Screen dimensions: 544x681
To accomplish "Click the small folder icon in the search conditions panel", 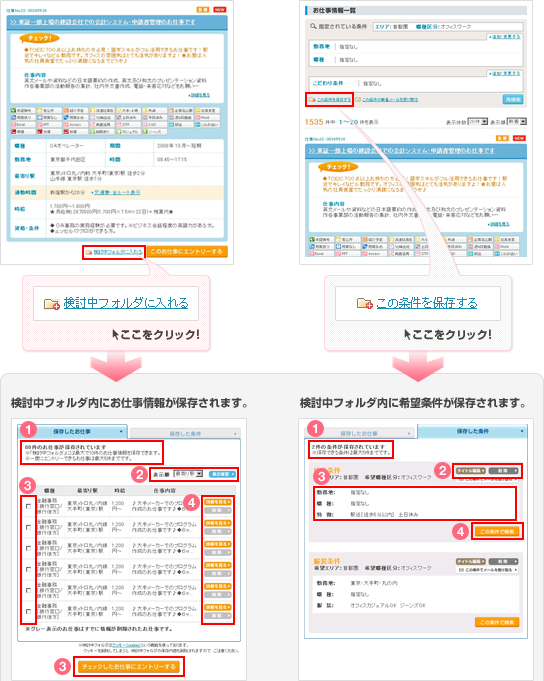I will pos(312,99).
